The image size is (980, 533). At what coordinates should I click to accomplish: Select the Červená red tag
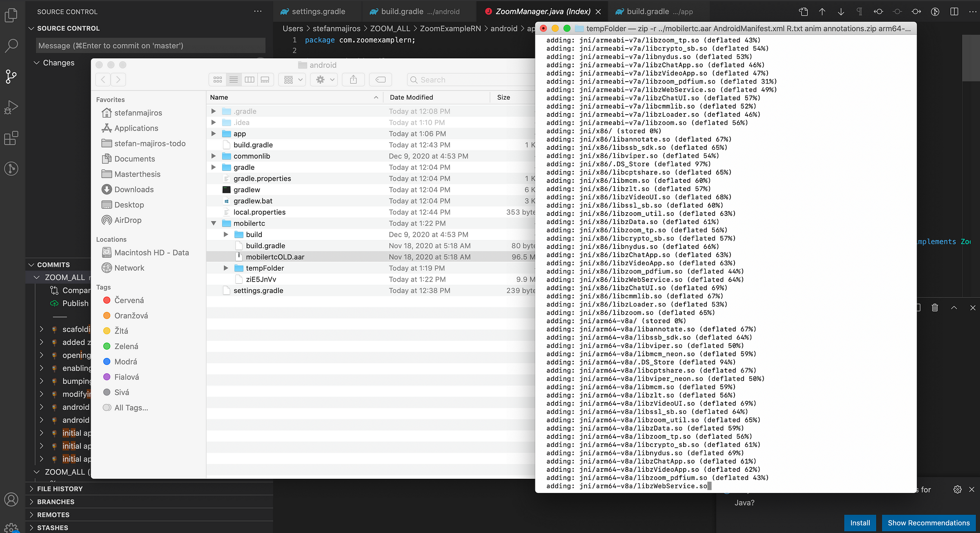[x=129, y=300]
